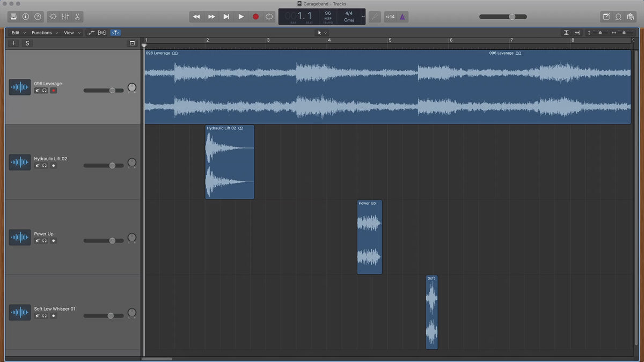
Task: Open the Library panel
Action: pos(13,17)
